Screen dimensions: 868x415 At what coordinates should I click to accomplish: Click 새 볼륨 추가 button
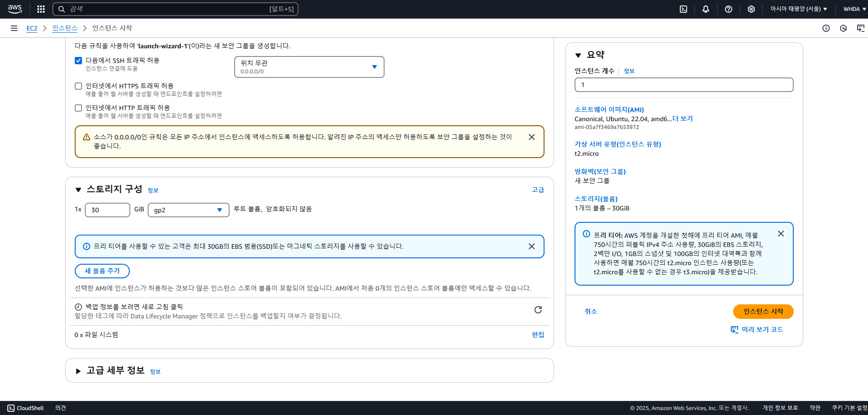[102, 271]
